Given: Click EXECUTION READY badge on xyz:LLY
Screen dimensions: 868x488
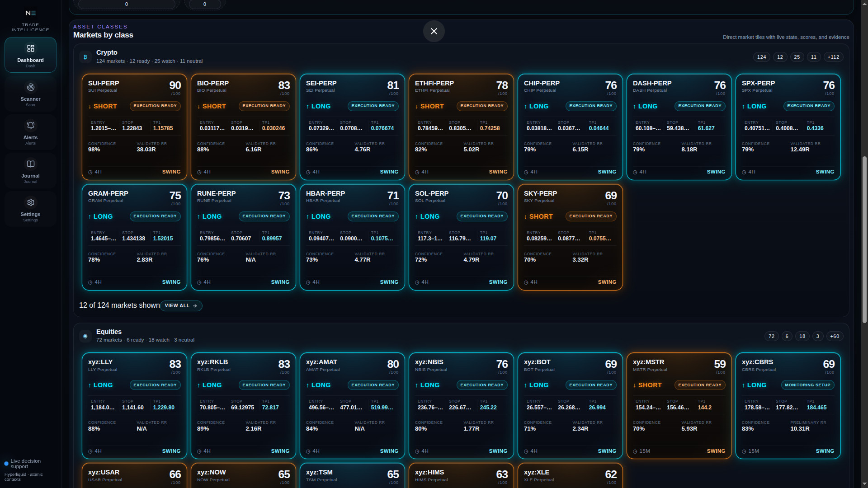Looking at the screenshot, I should pyautogui.click(x=155, y=385).
